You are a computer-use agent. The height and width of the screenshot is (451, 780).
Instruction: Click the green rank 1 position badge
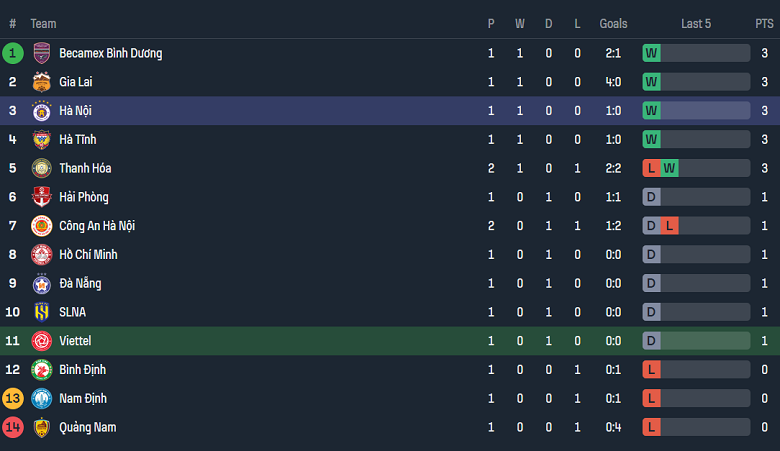click(13, 53)
